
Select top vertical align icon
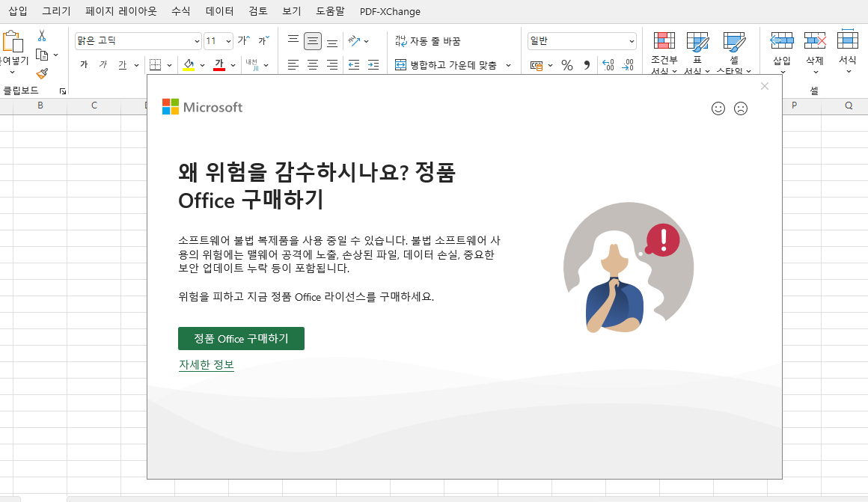point(293,40)
